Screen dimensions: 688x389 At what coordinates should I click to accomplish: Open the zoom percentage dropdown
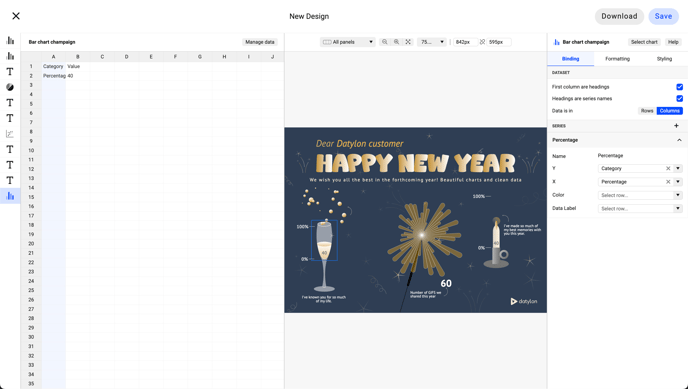coord(432,42)
